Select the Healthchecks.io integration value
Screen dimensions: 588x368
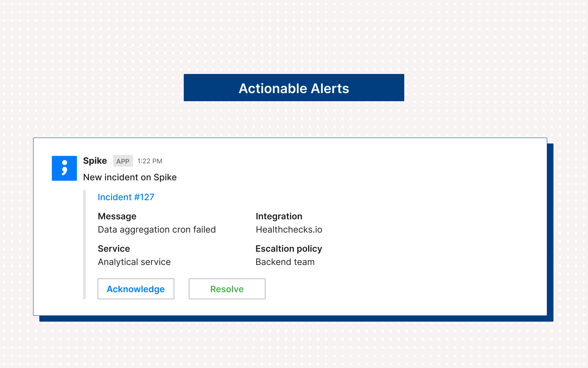coord(289,230)
